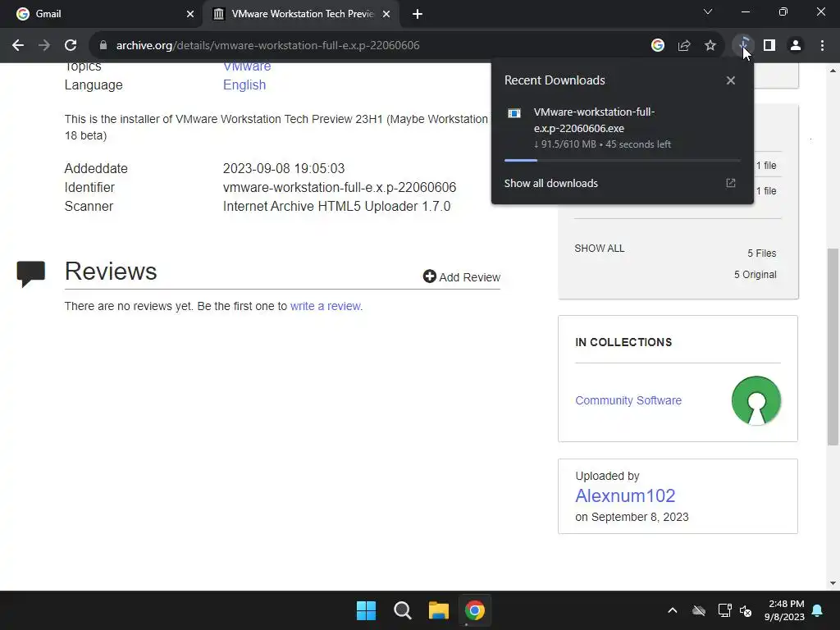Open downloads page via external-link icon
The width and height of the screenshot is (840, 630).
731,183
